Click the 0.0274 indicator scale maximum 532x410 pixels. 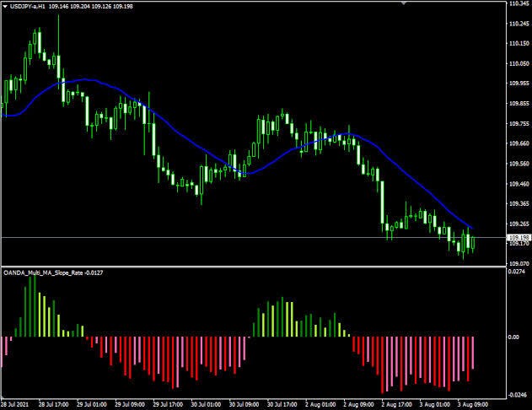tap(516, 272)
